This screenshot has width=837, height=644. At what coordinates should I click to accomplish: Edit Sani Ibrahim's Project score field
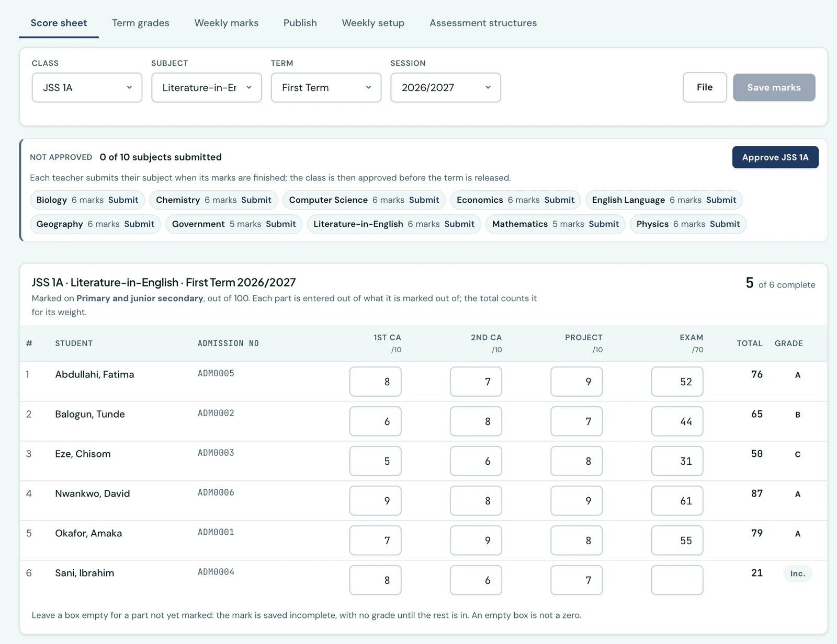click(576, 580)
